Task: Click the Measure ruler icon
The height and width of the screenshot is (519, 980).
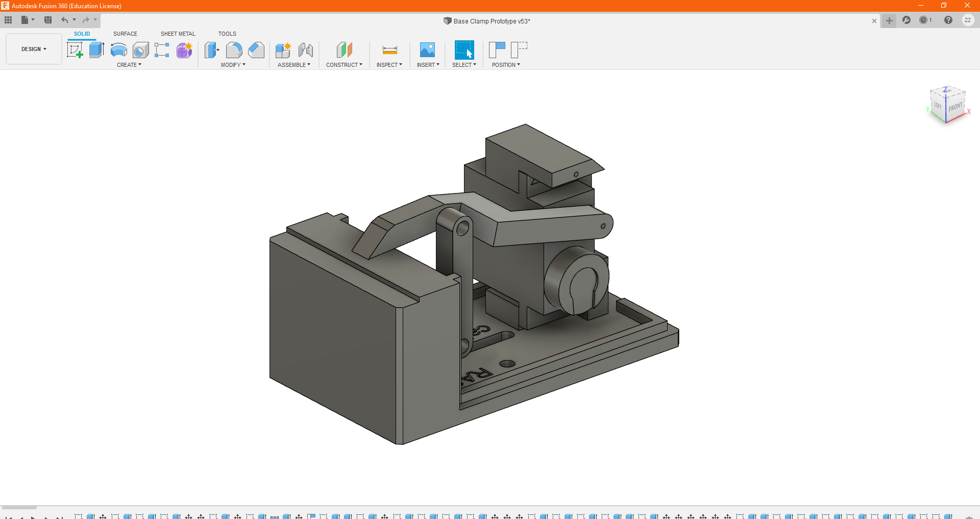Action: [389, 50]
